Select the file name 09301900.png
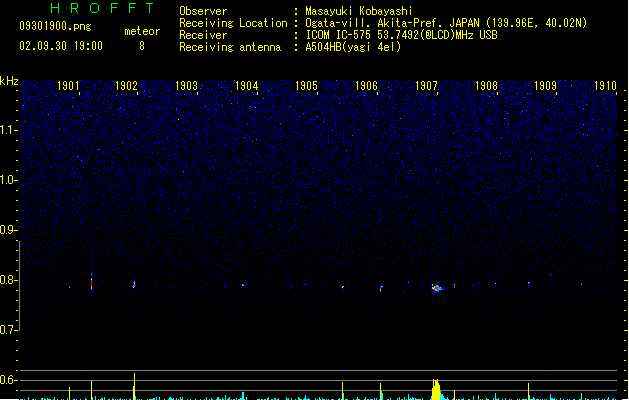Image resolution: width=629 pixels, height=400 pixels. (55, 26)
